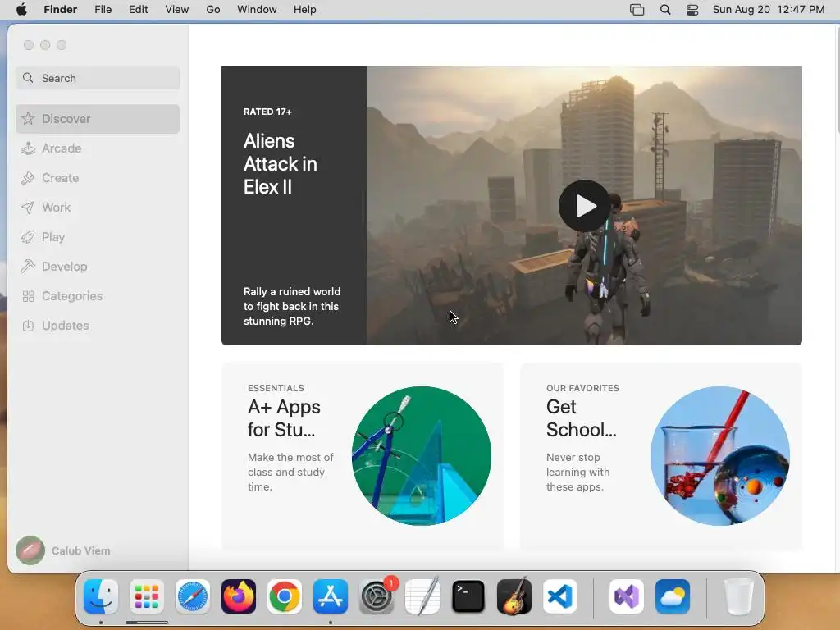Launch Google Chrome from the Dock
The image size is (840, 630).
[x=285, y=596]
